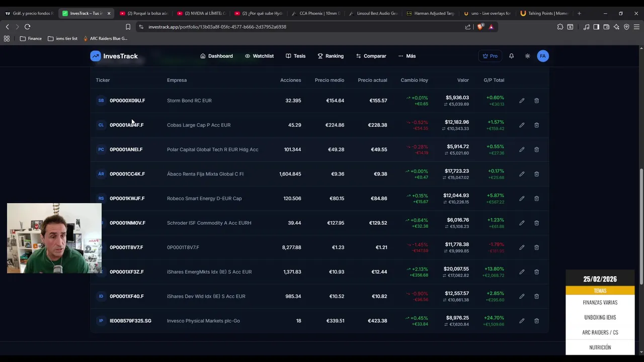Delete the Storm Bond RC EUR row
The width and height of the screenshot is (644, 362).
(536, 101)
